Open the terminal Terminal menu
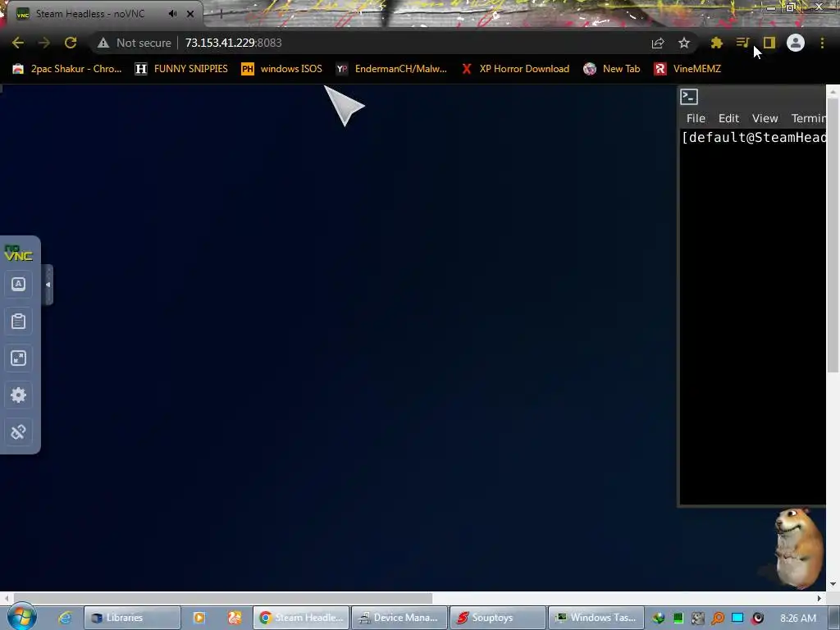Image resolution: width=840 pixels, height=630 pixels. click(x=808, y=118)
